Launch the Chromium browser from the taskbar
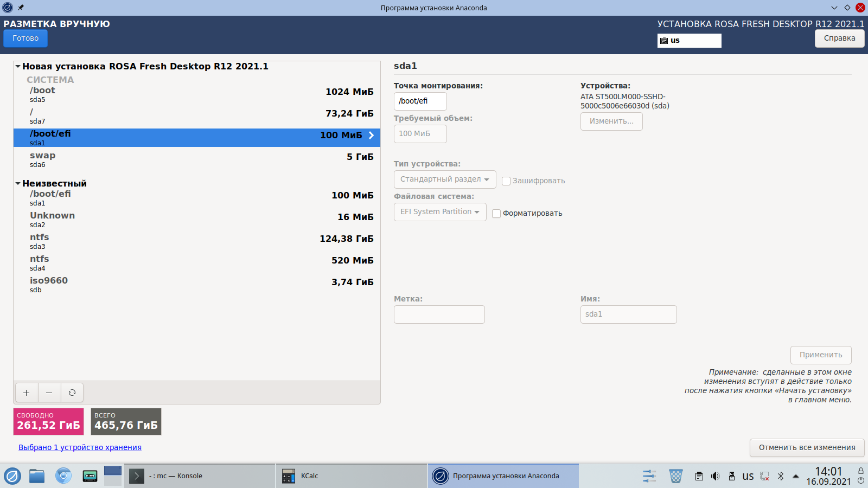Image resolution: width=868 pixels, height=488 pixels. 63,476
